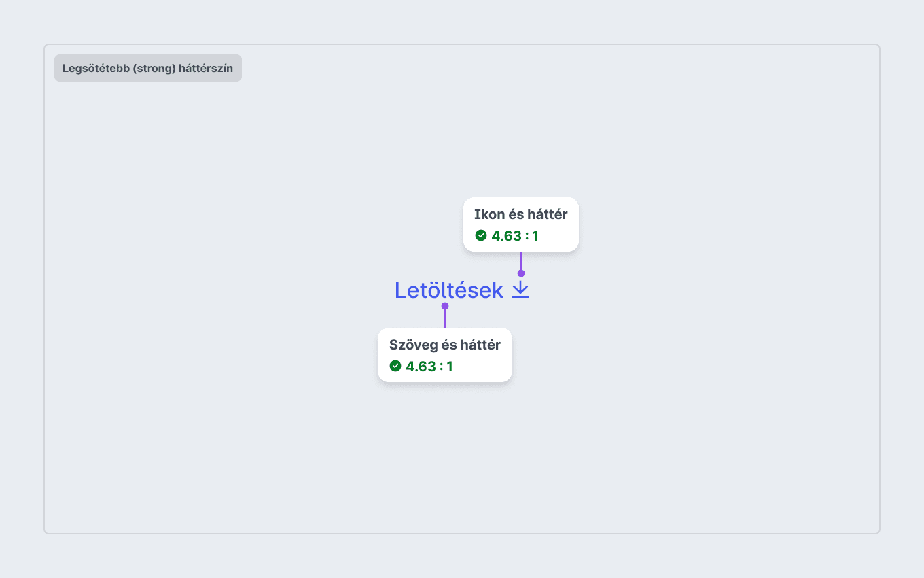This screenshot has height=578, width=924.
Task: Click the 4.63 : 1 ratio under Ikon és háttér
Action: click(x=515, y=236)
